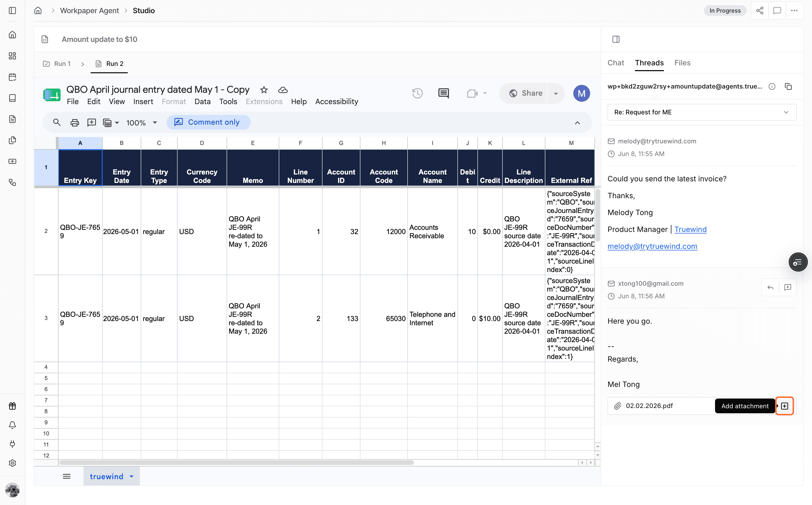The width and height of the screenshot is (812, 505).
Task: Select column E header
Action: pos(253,143)
